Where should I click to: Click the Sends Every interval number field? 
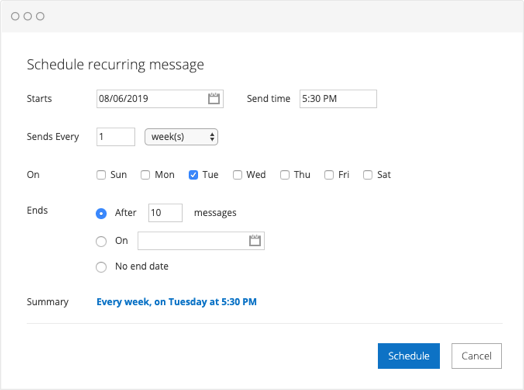click(x=116, y=137)
